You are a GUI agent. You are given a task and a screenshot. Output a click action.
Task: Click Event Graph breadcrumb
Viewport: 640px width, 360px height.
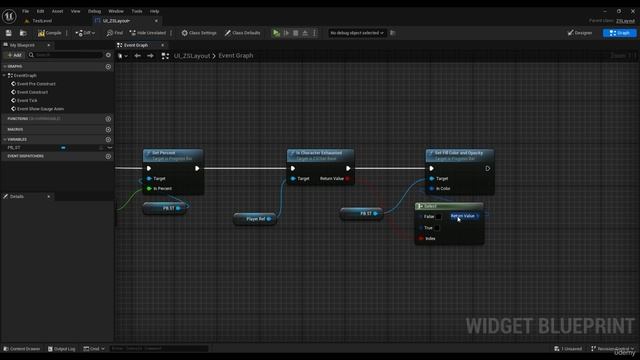[236, 56]
